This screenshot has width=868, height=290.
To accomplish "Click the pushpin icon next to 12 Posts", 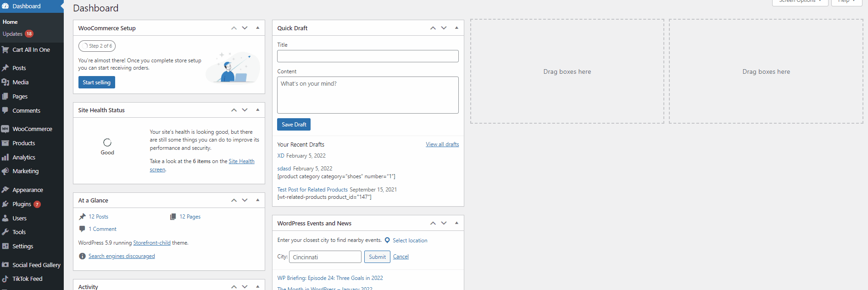I will coord(83,216).
